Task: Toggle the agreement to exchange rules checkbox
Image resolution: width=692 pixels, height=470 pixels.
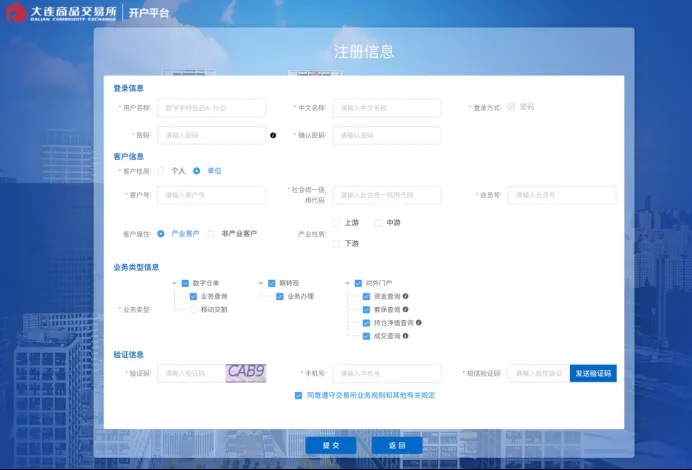Action: point(298,395)
